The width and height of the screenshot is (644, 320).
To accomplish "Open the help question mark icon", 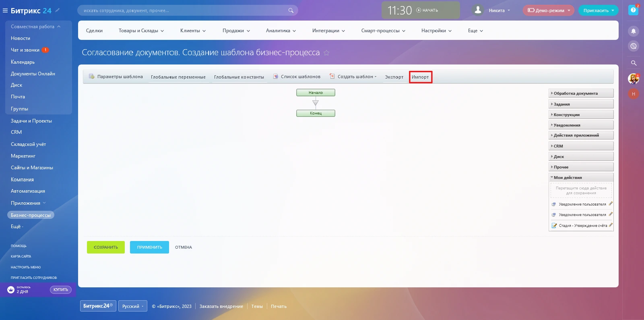I will tap(633, 10).
